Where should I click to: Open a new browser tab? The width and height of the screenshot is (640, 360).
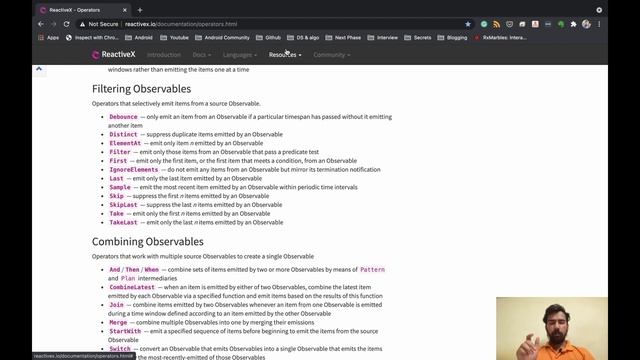pos(140,10)
